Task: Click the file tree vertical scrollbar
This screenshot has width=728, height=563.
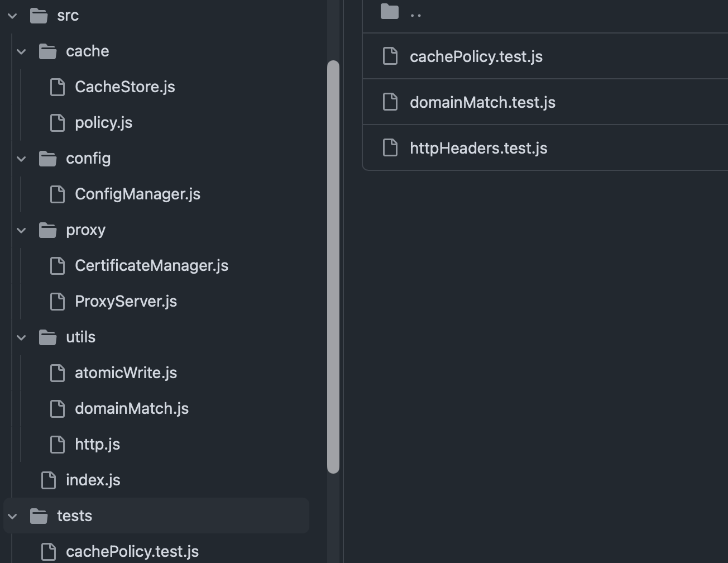Action: pos(333,266)
